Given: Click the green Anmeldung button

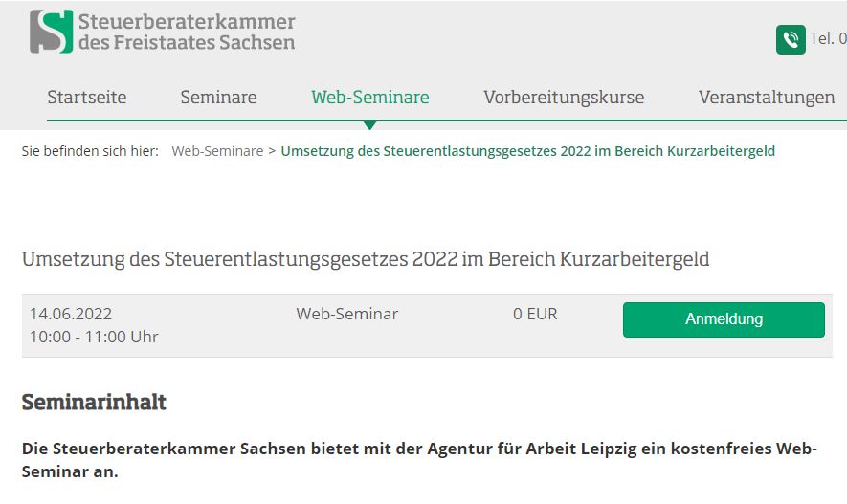Looking at the screenshot, I should click(x=724, y=319).
